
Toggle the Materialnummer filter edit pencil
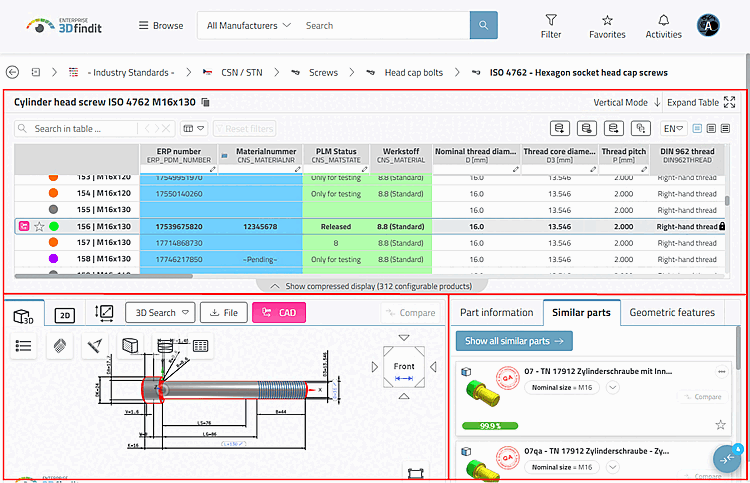click(x=298, y=169)
